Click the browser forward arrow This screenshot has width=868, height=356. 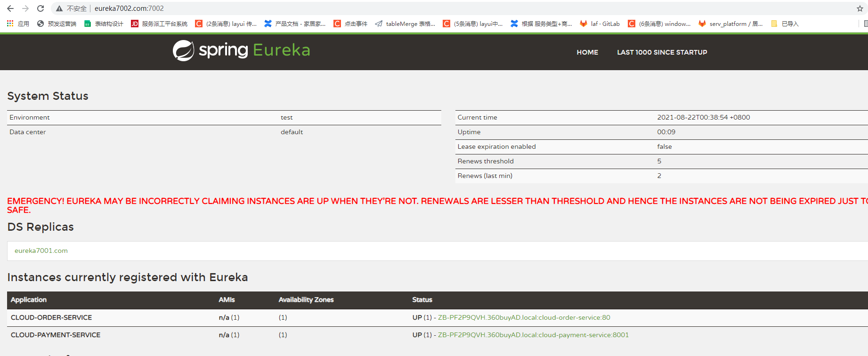25,8
